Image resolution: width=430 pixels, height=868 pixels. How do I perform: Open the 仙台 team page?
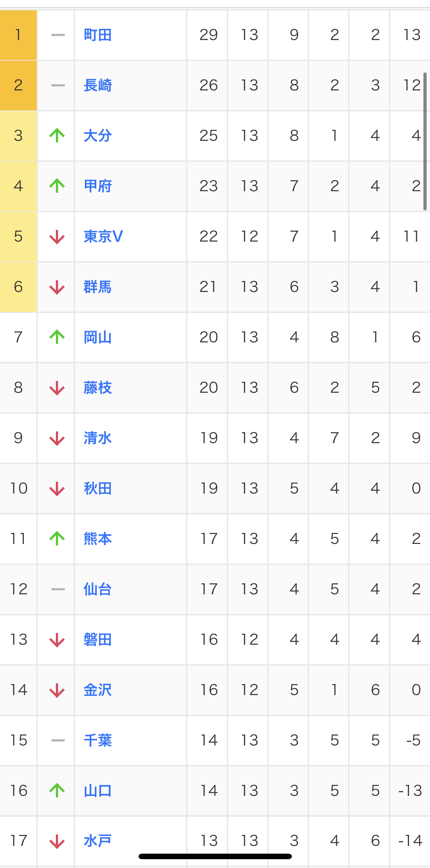tap(98, 589)
